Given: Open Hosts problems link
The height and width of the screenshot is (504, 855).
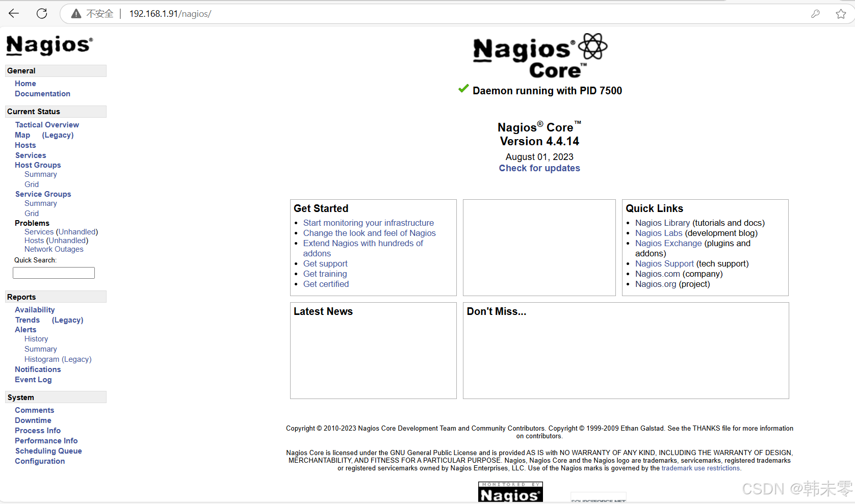Looking at the screenshot, I should click(x=34, y=241).
